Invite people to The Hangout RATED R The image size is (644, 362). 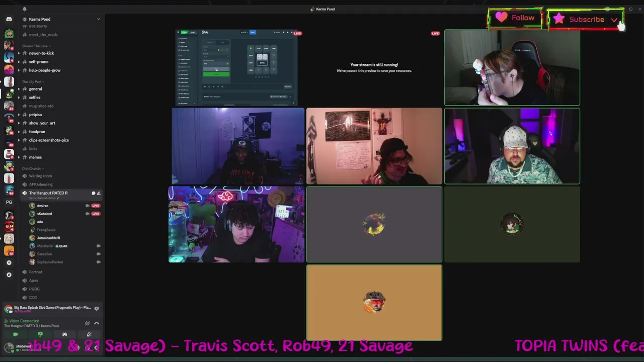point(99,193)
